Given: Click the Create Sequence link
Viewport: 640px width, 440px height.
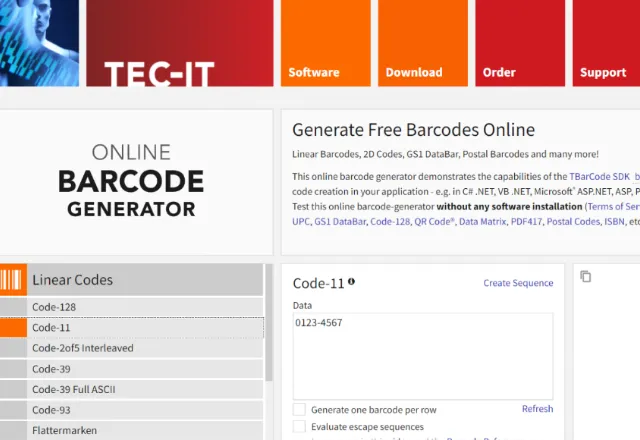Looking at the screenshot, I should [x=518, y=283].
